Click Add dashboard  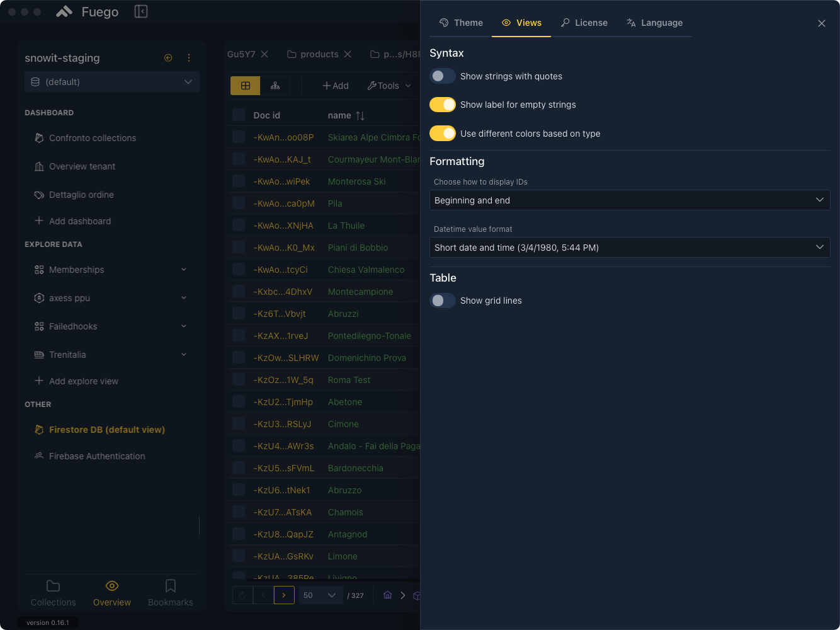click(72, 221)
